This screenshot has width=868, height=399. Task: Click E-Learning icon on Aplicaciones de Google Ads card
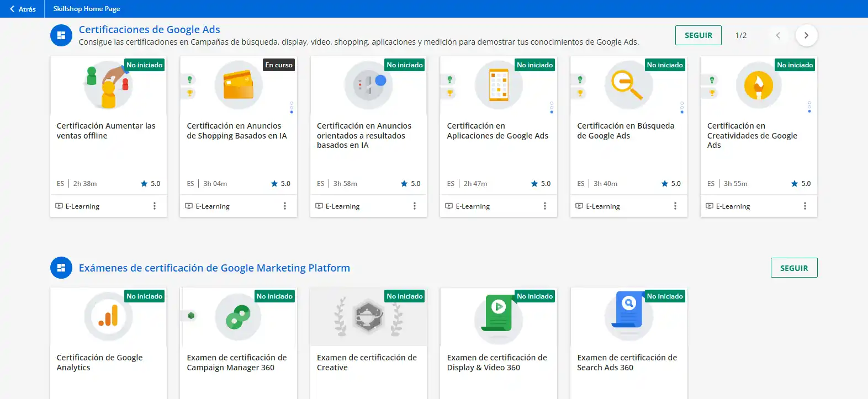click(449, 206)
